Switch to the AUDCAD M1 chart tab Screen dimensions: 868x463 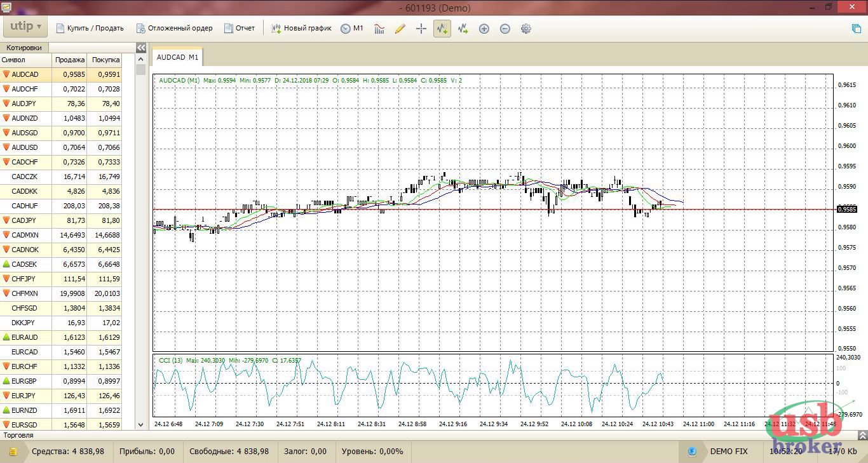click(177, 57)
